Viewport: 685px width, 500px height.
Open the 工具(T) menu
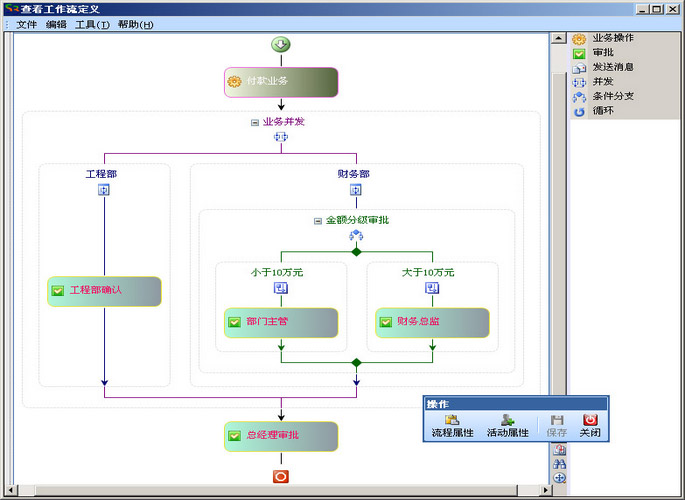92,24
